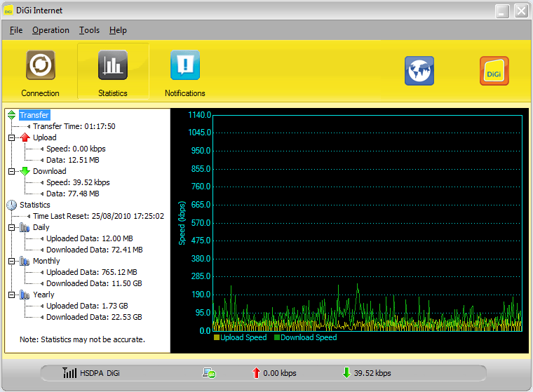
Task: Open the Operation menu
Action: tap(50, 30)
